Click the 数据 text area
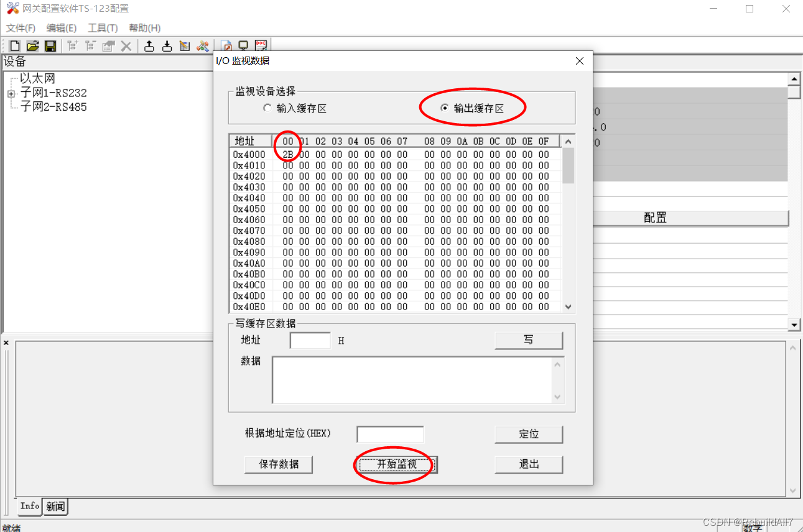 pyautogui.click(x=412, y=380)
